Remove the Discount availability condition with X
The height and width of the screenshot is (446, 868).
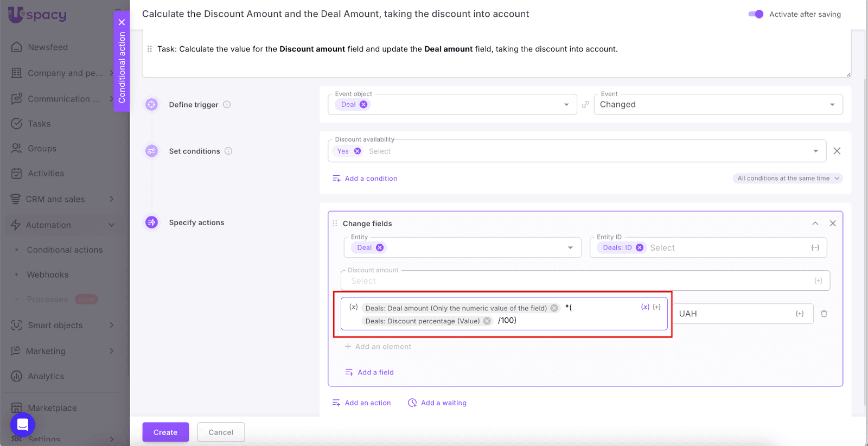(x=837, y=151)
